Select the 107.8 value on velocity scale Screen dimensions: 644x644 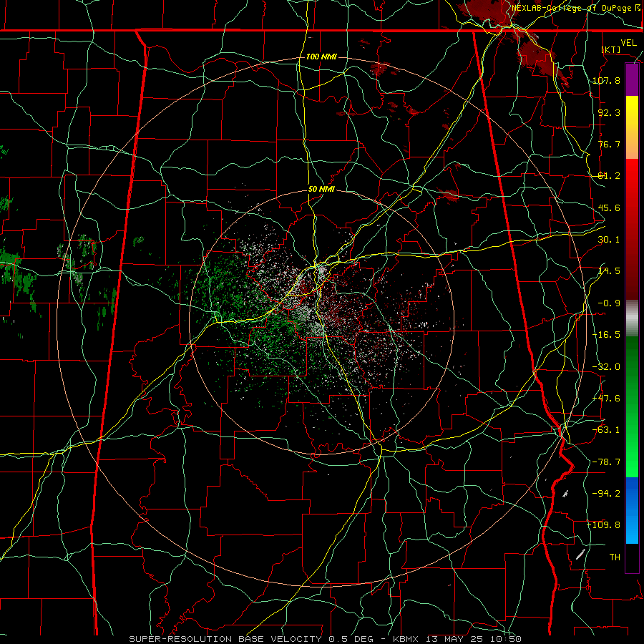pyautogui.click(x=606, y=80)
